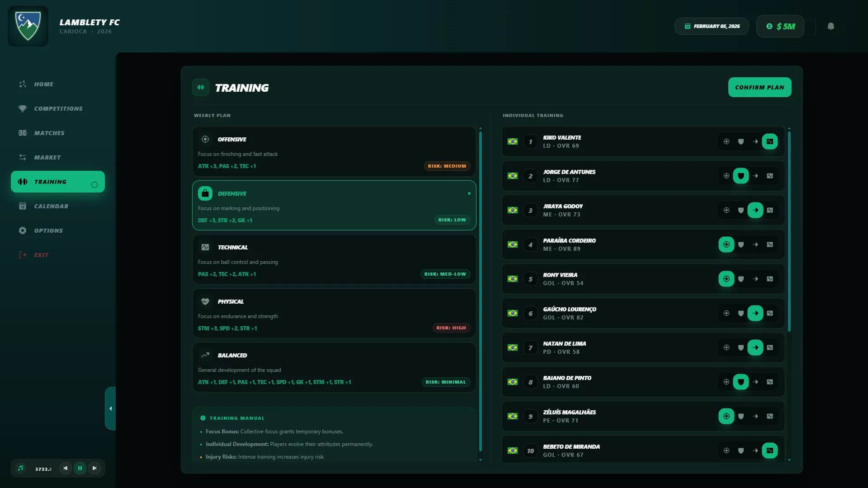
Task: Click the February 05, 2026 date chip
Action: point(712,26)
